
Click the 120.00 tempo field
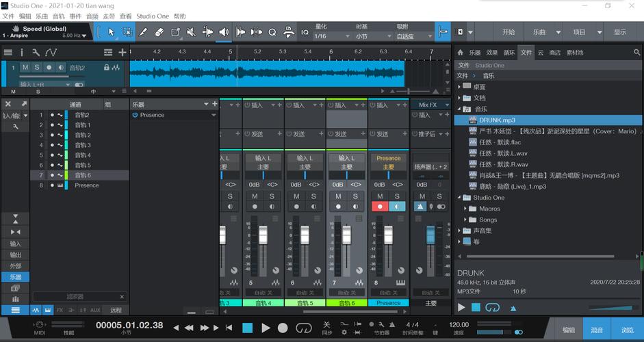459,325
